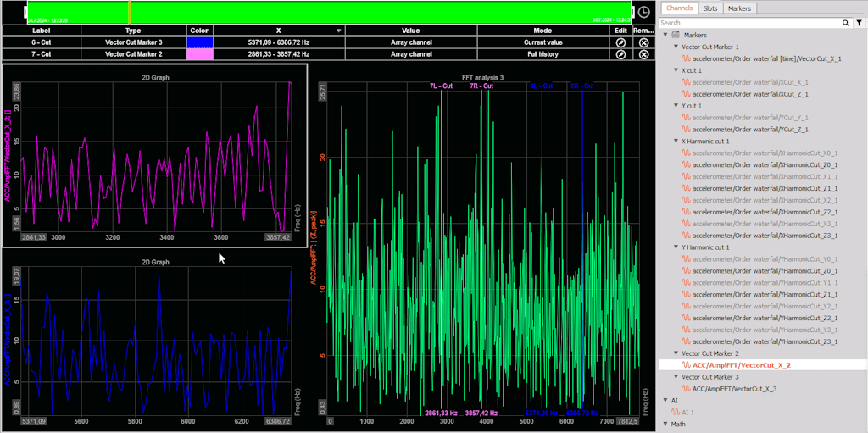This screenshot has height=433, width=868.
Task: Click the waveform icon of AI 1
Action: pos(676,412)
